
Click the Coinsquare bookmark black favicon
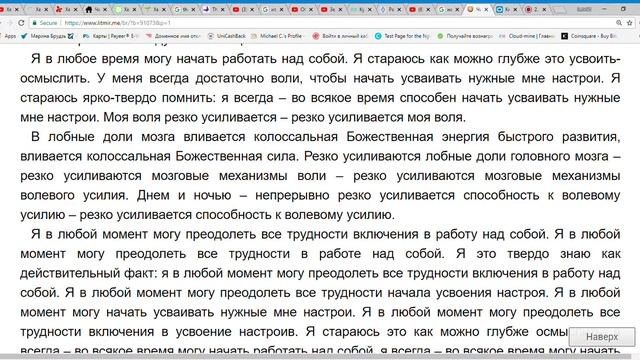pyautogui.click(x=564, y=36)
